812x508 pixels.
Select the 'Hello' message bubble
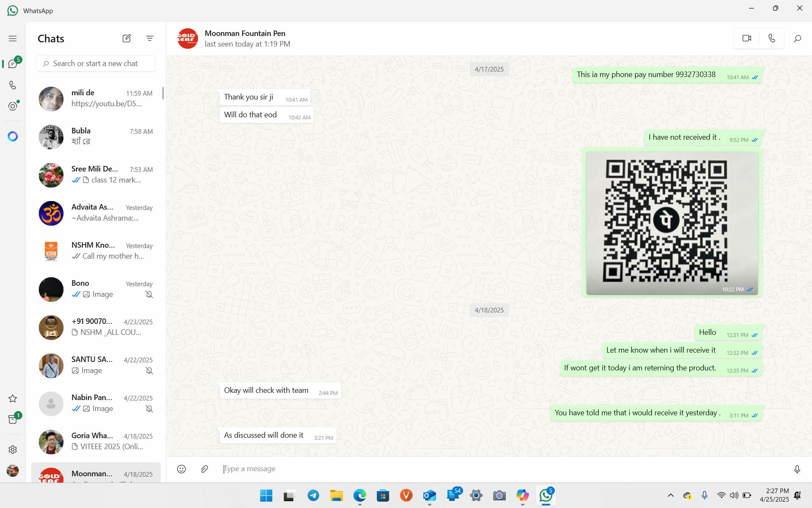click(729, 332)
